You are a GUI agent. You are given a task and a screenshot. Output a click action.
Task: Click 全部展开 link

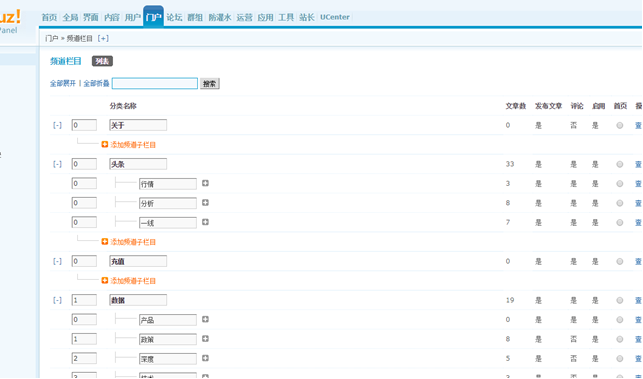click(x=63, y=84)
